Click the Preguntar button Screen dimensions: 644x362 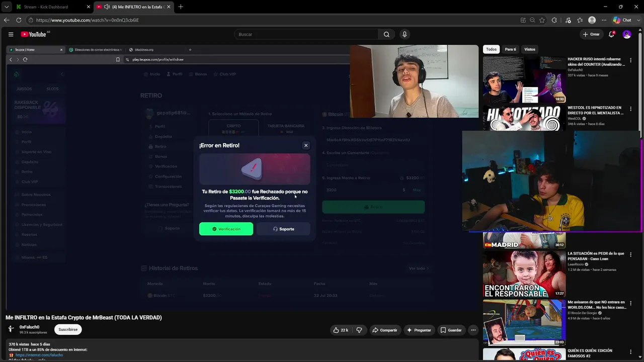419,330
